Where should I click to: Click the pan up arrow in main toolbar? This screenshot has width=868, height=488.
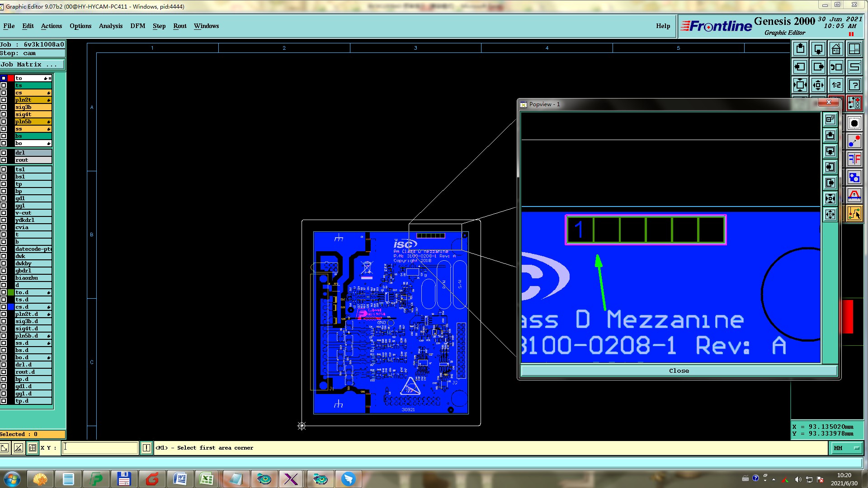click(x=800, y=49)
